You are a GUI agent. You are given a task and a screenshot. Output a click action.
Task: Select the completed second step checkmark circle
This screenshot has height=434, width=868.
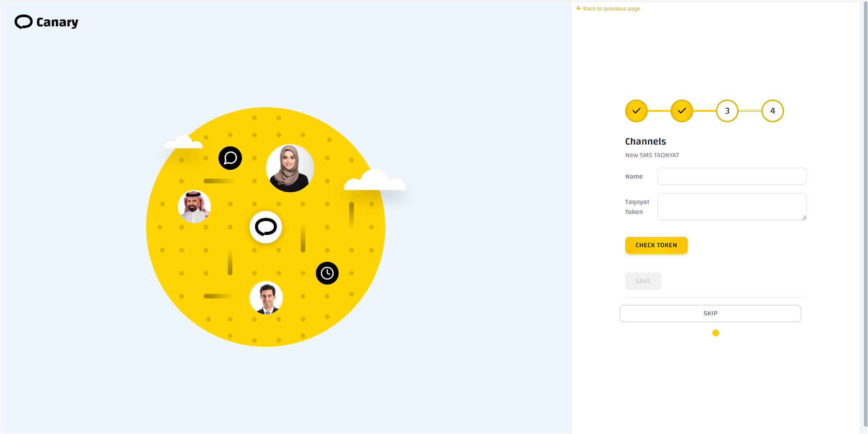tap(682, 111)
